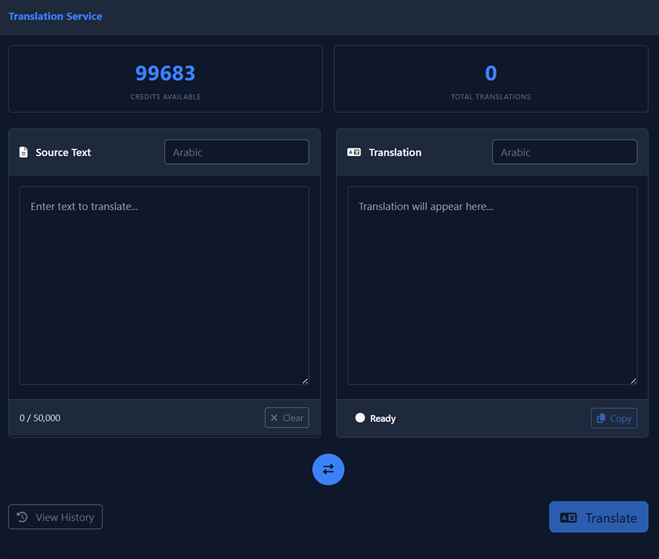Click the swap languages round button
The height and width of the screenshot is (559, 659).
pos(328,469)
